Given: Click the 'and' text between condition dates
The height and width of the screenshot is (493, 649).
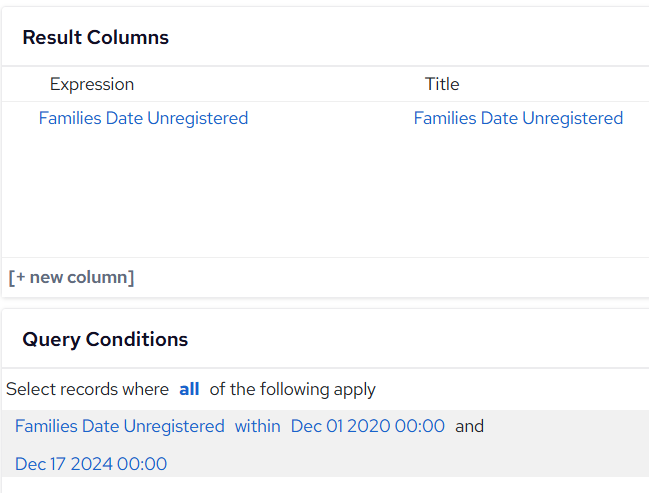Looking at the screenshot, I should pos(469,426).
